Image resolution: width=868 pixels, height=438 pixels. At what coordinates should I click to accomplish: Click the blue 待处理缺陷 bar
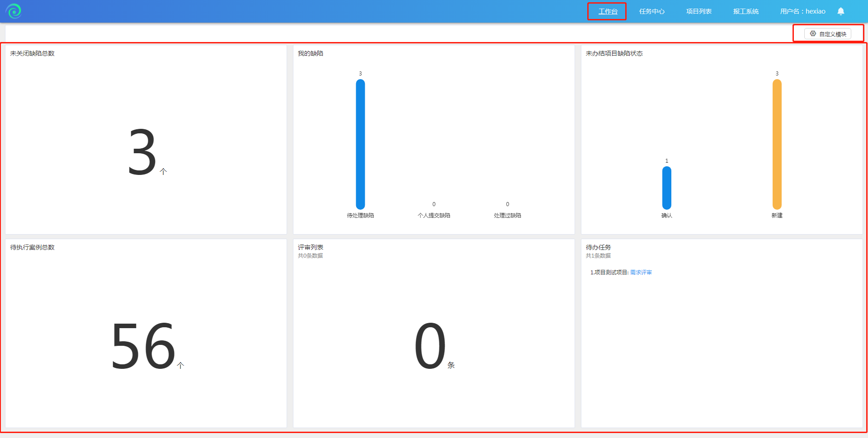(360, 144)
